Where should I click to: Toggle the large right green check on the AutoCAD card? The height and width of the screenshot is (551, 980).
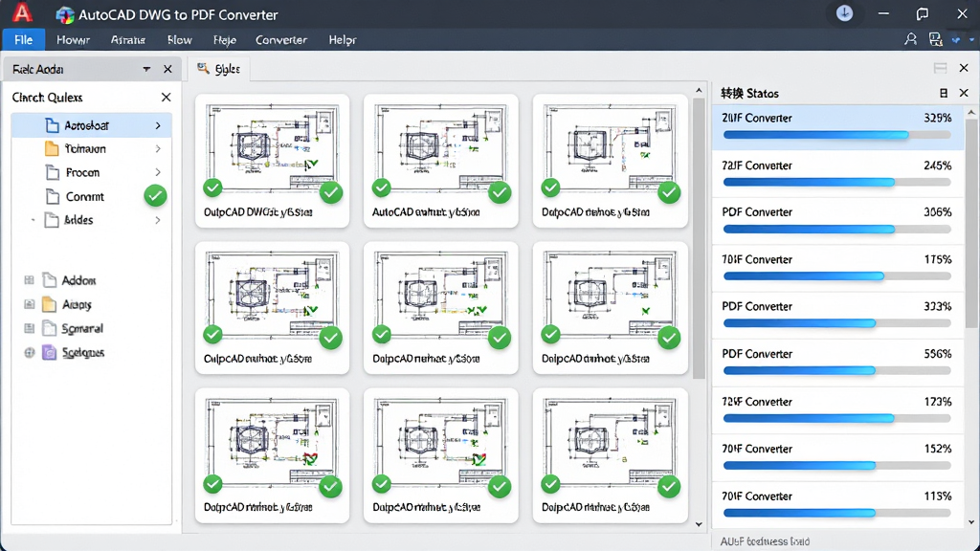coord(500,192)
